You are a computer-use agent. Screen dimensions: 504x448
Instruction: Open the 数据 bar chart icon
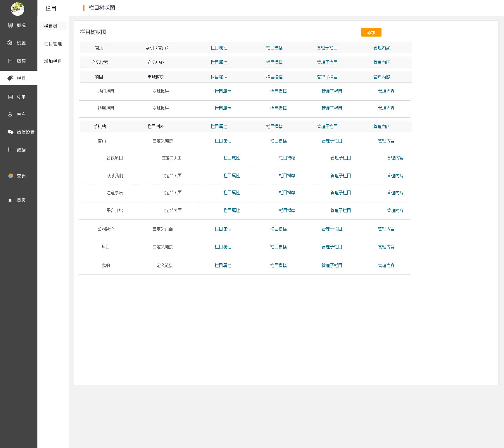coord(11,150)
